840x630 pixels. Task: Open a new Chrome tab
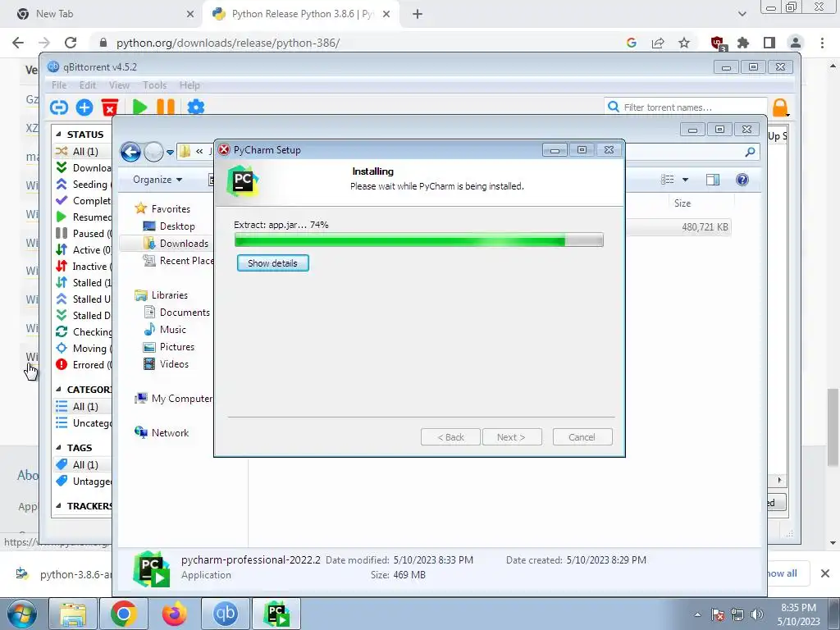pyautogui.click(x=418, y=14)
